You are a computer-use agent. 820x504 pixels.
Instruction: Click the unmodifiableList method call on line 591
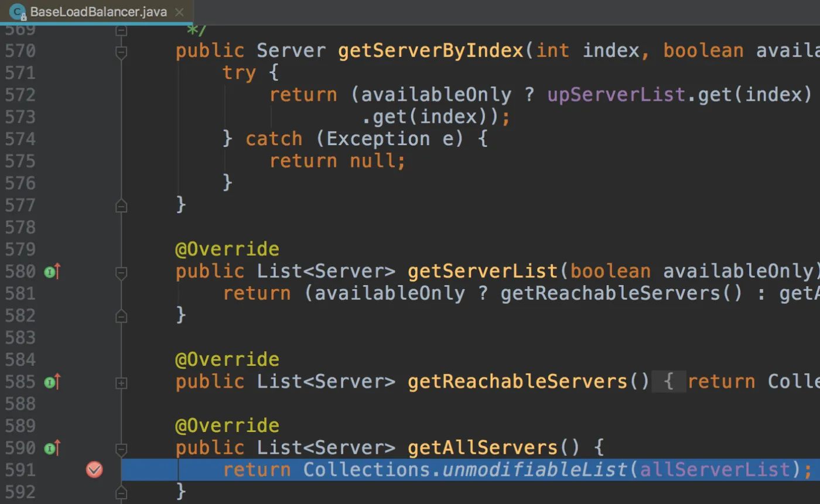pos(534,469)
